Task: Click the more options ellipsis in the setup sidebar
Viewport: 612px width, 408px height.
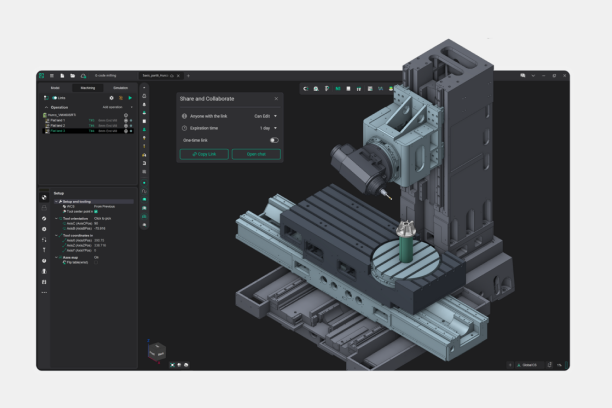Action: (x=43, y=292)
